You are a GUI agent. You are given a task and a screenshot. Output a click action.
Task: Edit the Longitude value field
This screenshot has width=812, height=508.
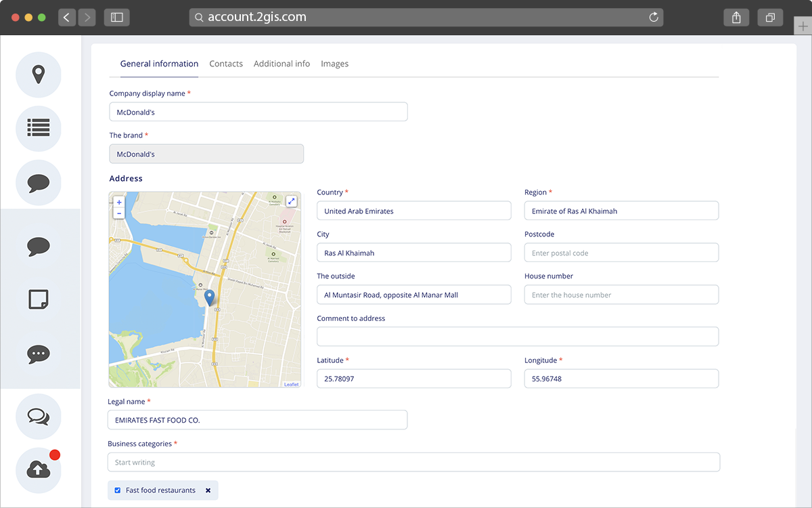click(621, 379)
